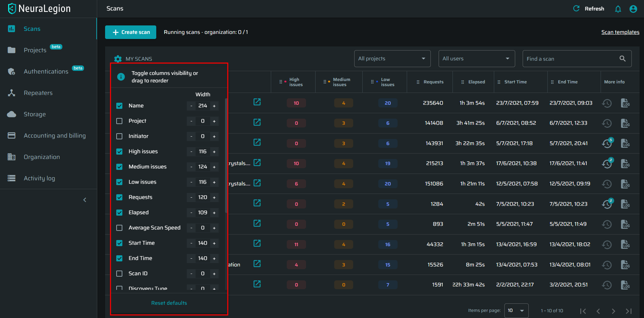Click the Refresh button
The image size is (644, 318).
(588, 9)
